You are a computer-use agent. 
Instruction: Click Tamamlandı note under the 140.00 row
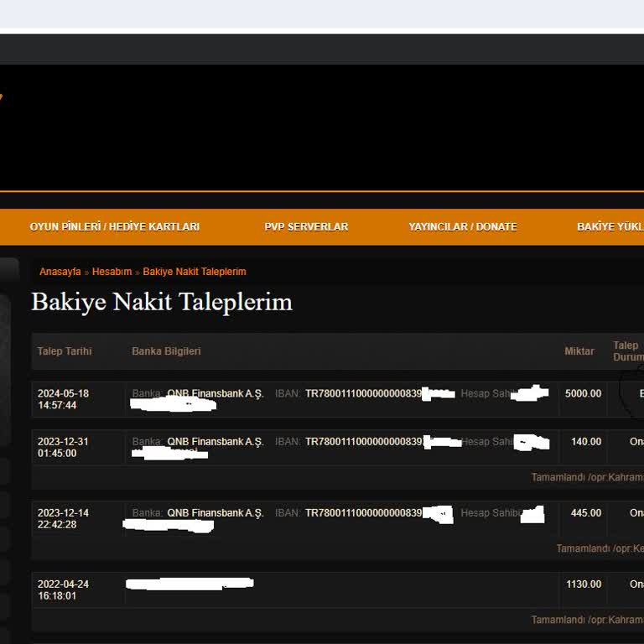coord(587,477)
